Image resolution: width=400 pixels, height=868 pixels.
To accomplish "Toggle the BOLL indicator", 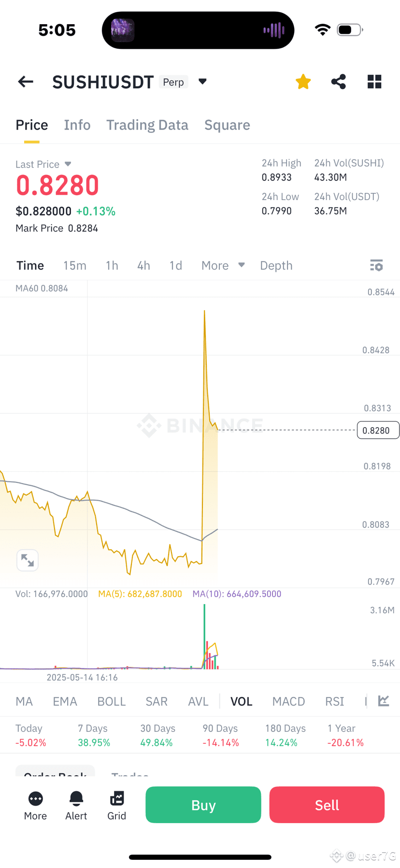I will point(112,701).
